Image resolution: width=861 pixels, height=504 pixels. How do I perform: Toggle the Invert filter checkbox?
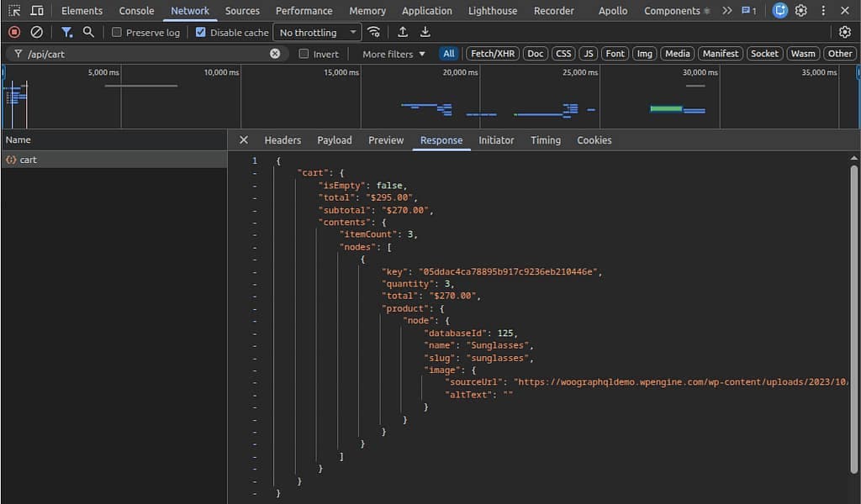tap(304, 54)
